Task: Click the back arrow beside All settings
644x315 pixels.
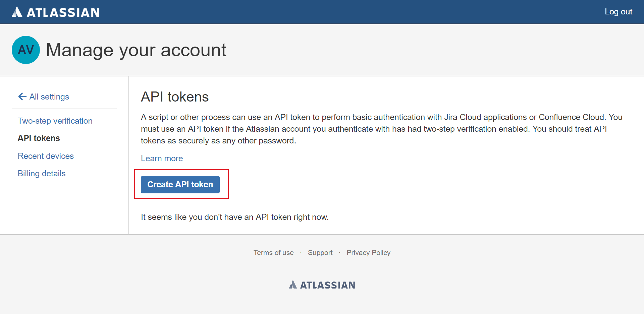Action: pos(22,97)
